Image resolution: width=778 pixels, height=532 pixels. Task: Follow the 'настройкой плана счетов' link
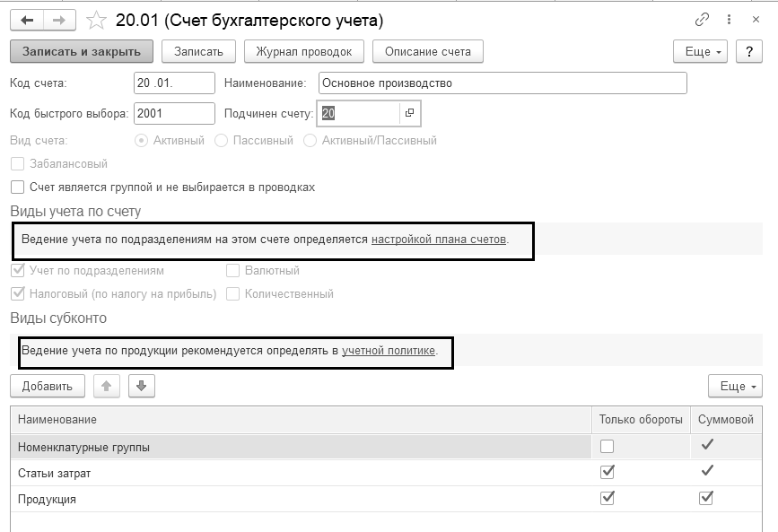pyautogui.click(x=439, y=240)
